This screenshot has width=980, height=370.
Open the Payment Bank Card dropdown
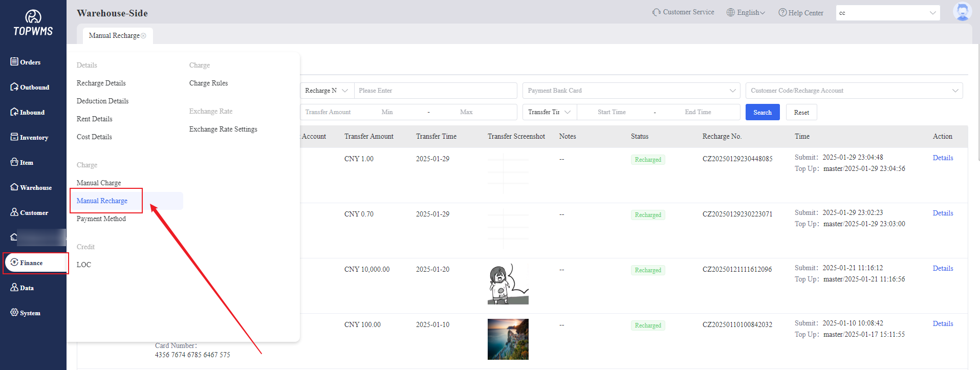pyautogui.click(x=631, y=91)
